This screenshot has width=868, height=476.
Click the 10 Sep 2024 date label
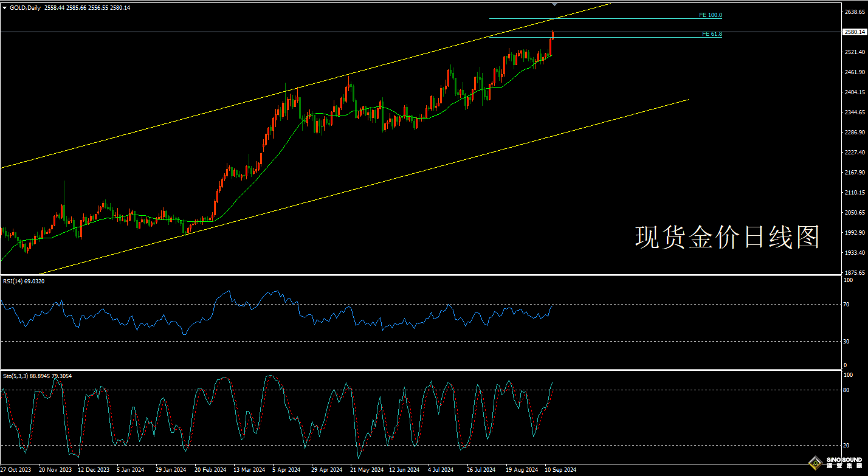(x=560, y=470)
